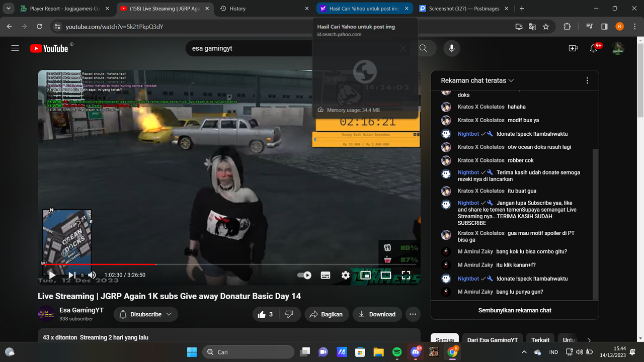Click the chat replay scrollbar
The image size is (644, 362).
click(596, 224)
